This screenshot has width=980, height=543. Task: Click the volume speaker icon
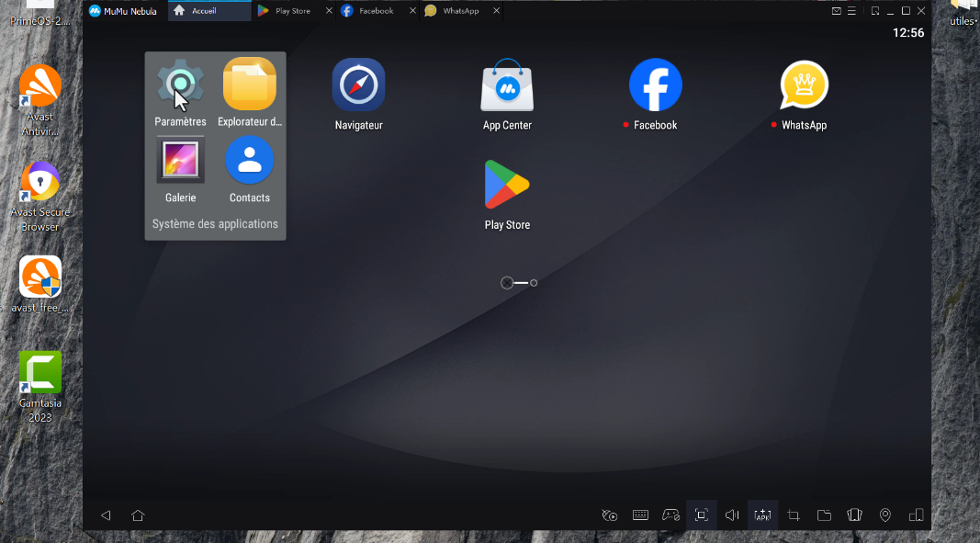pyautogui.click(x=732, y=515)
